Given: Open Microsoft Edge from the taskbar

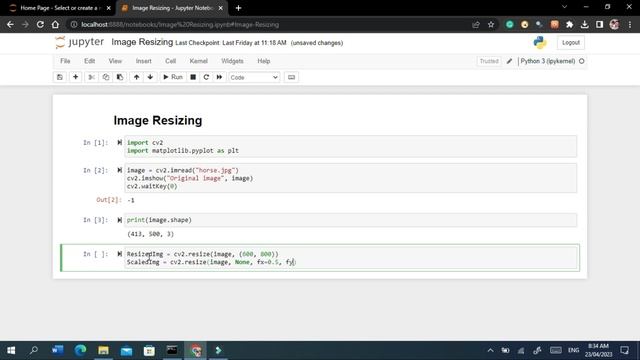Looking at the screenshot, I should click(80, 350).
